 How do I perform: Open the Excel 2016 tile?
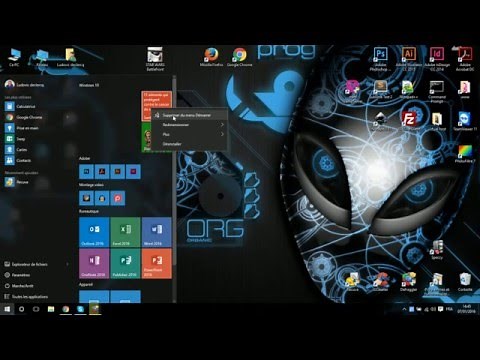coord(125,232)
